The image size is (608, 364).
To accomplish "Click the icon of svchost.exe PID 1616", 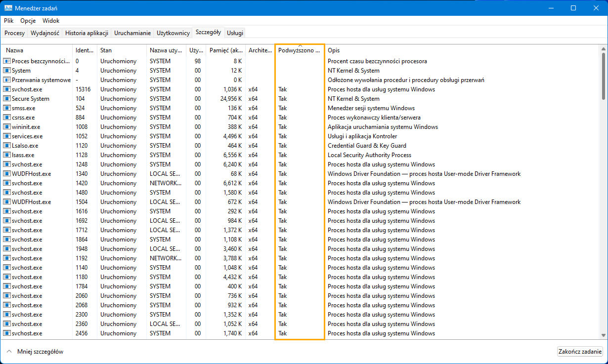I will click(x=7, y=211).
